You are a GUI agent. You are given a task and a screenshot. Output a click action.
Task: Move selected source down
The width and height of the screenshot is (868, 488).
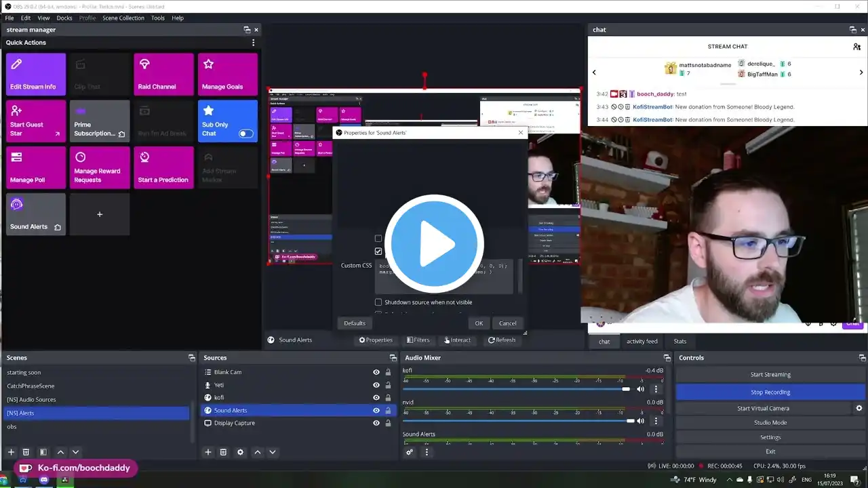click(x=273, y=452)
